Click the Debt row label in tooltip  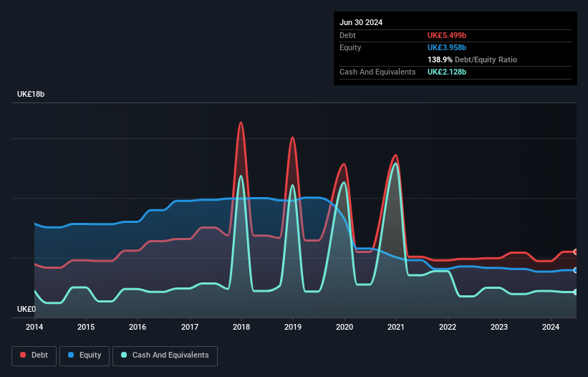pos(347,35)
